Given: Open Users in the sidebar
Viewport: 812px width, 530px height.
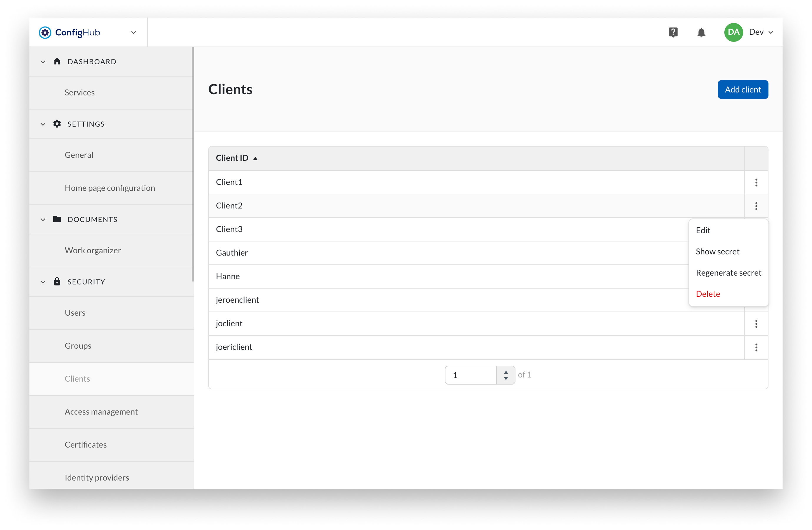Looking at the screenshot, I should click(x=111, y=313).
